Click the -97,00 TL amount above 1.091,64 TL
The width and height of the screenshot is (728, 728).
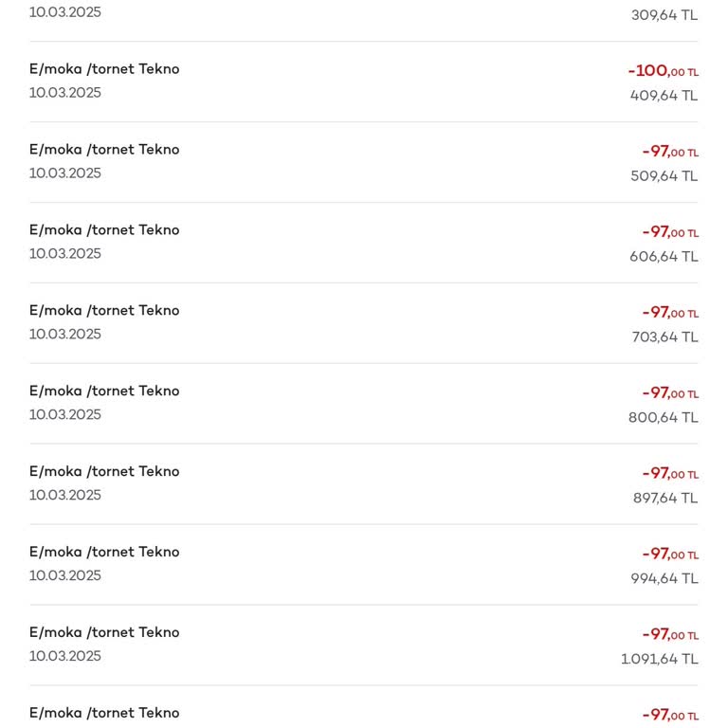(x=669, y=635)
